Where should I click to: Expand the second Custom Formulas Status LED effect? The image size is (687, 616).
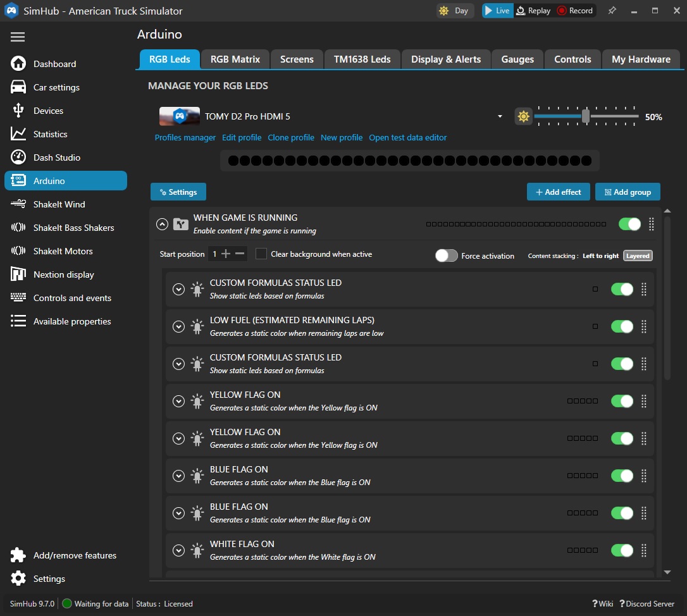point(179,364)
